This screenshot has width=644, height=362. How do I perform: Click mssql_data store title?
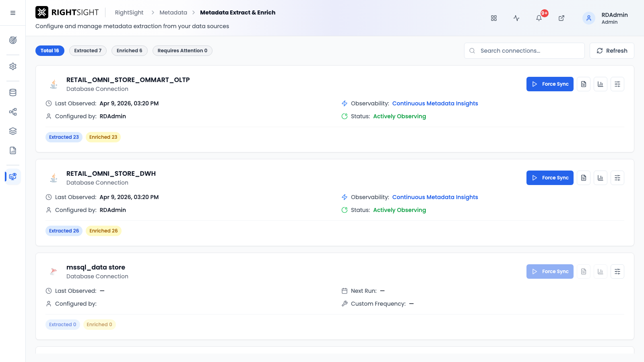[x=96, y=267]
